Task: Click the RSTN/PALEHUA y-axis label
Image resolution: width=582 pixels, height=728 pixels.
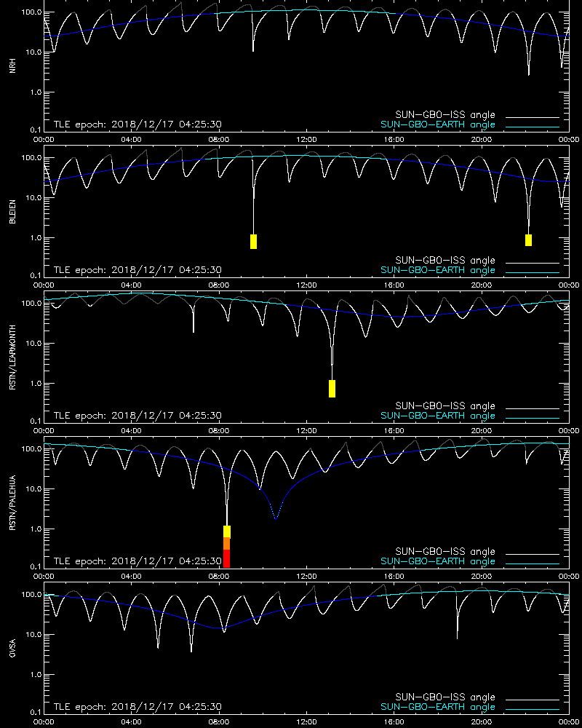Action: (x=12, y=503)
